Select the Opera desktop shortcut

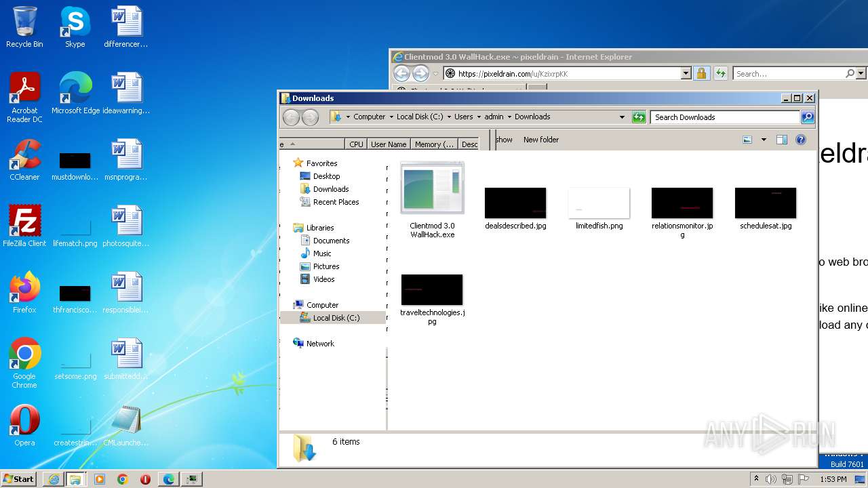(24, 426)
